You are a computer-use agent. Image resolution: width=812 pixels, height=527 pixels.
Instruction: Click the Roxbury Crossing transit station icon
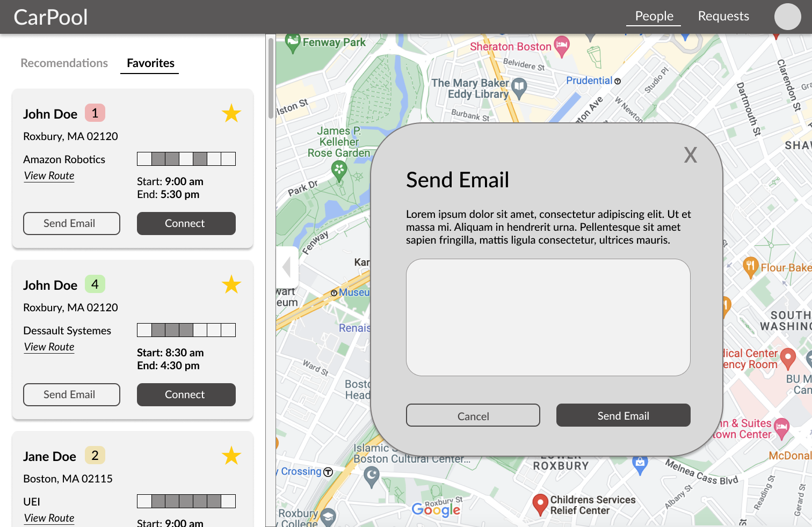[328, 472]
